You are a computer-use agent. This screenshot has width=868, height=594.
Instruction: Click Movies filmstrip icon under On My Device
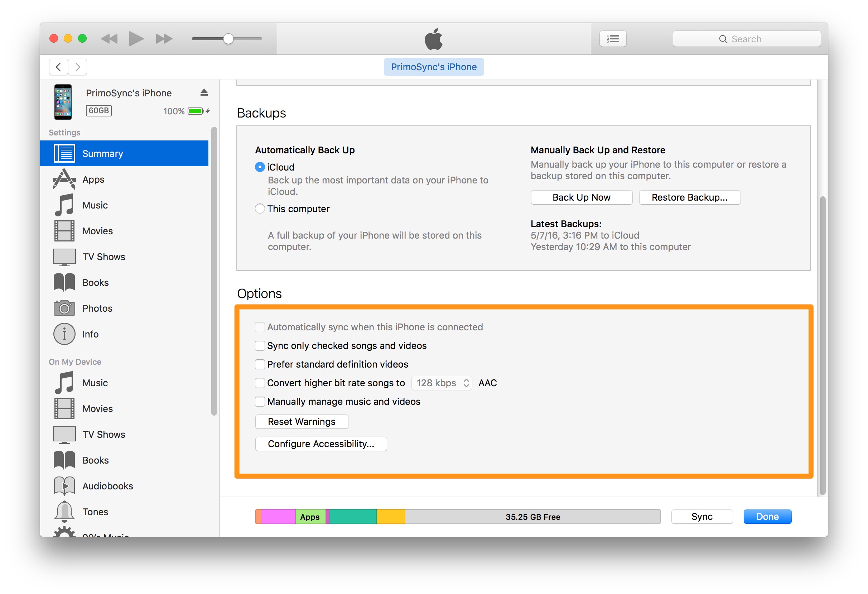tap(64, 408)
